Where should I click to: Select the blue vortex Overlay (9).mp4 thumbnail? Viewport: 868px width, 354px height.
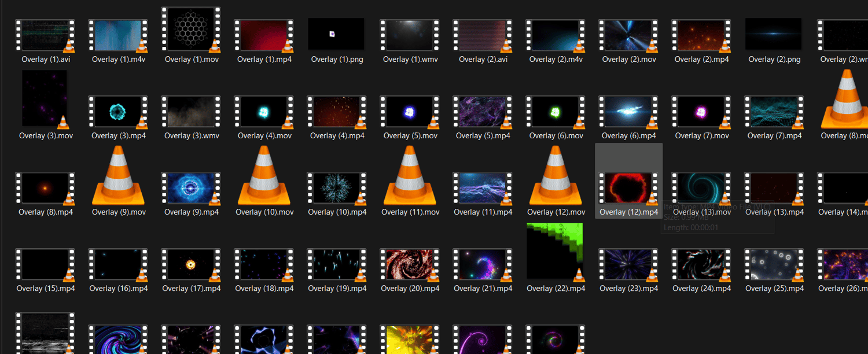(191, 189)
